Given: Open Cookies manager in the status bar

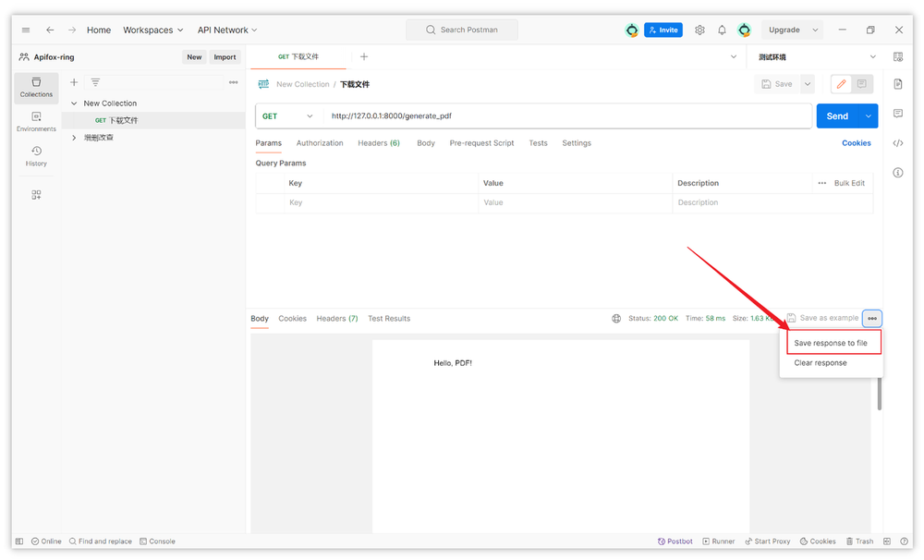Looking at the screenshot, I should 817,541.
